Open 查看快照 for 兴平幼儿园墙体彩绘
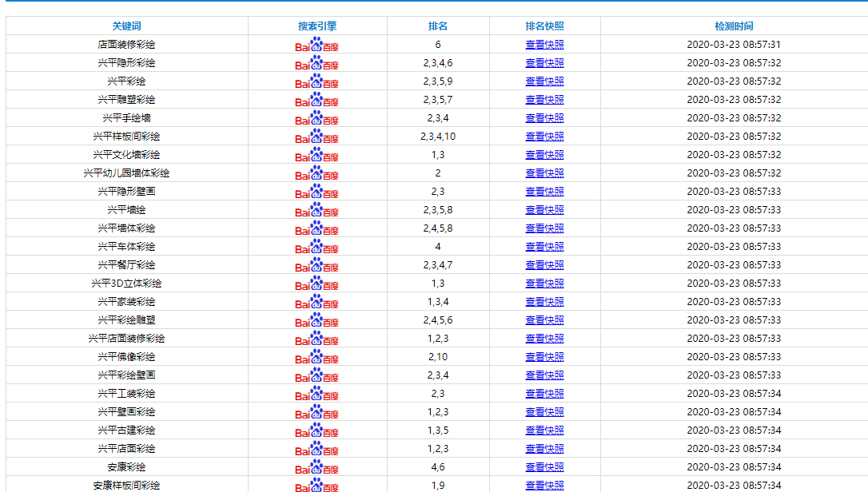 tap(545, 173)
